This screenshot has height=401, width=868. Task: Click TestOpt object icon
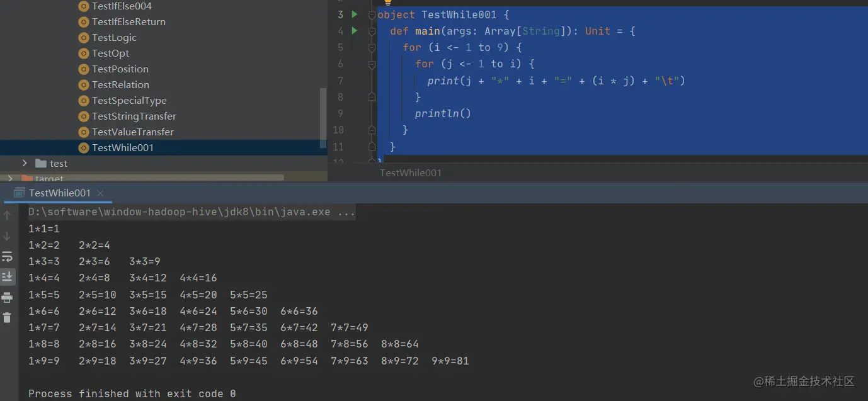pyautogui.click(x=84, y=54)
